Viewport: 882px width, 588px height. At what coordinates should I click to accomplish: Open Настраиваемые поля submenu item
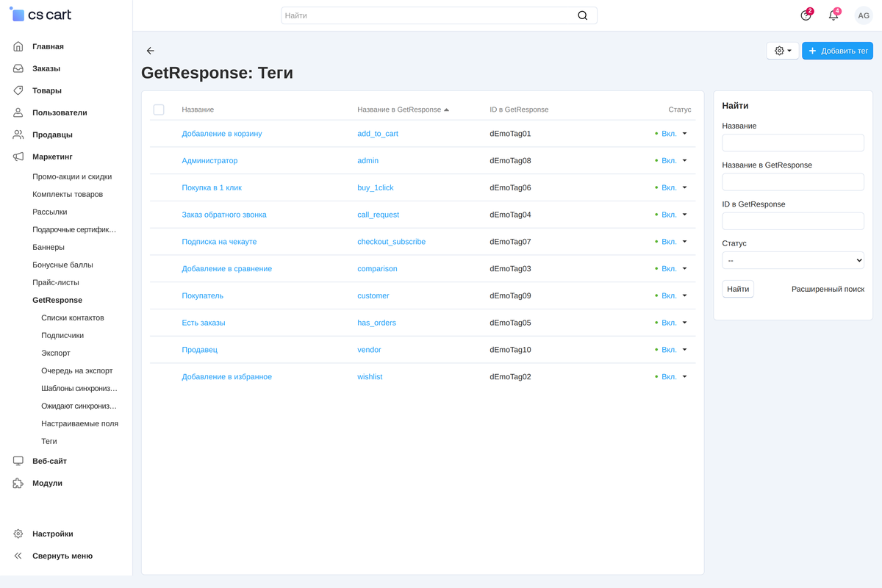pos(79,423)
